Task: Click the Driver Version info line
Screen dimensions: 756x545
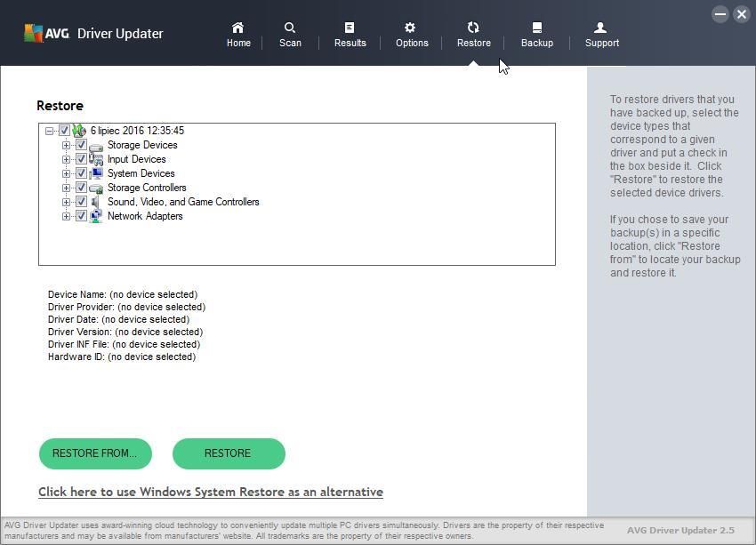Action: [x=125, y=332]
